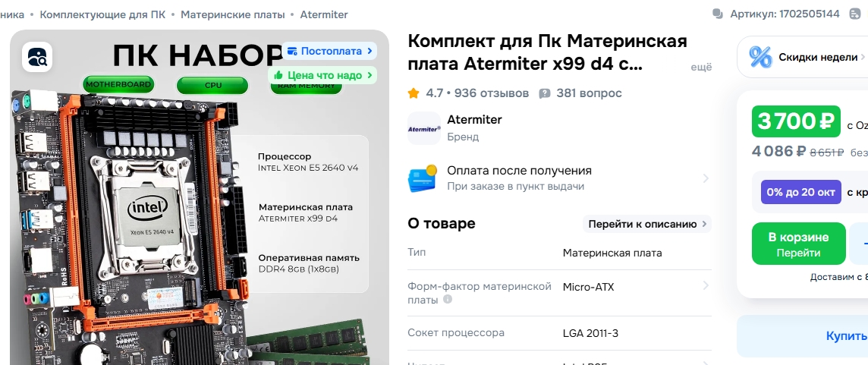The height and width of the screenshot is (365, 868).
Task: Select the LGA 2011-3 socket value
Action: pyautogui.click(x=590, y=333)
